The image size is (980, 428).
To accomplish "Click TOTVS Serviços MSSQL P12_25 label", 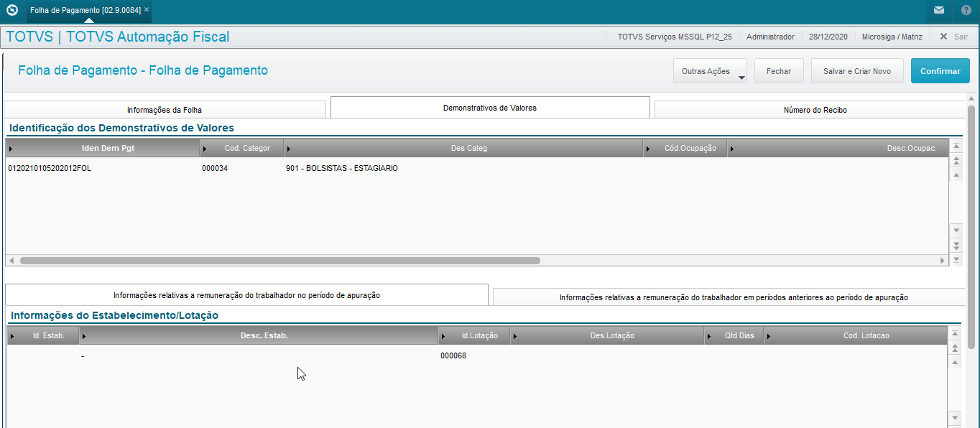I will pos(675,37).
